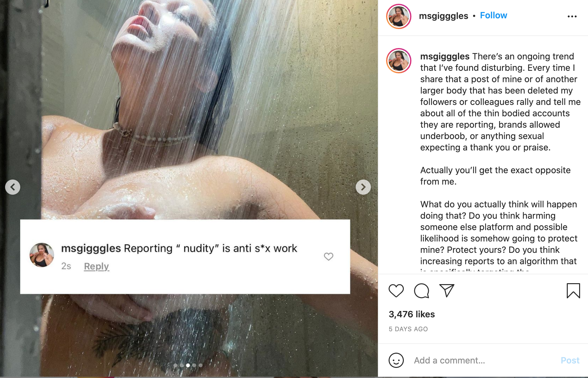This screenshot has width=588, height=378.
Task: Click the Post comment button
Action: 570,360
